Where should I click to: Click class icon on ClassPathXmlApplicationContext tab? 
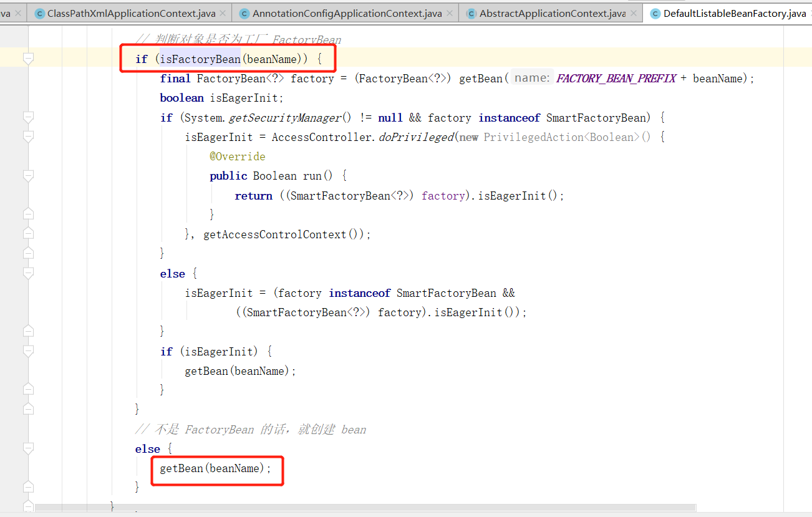(x=40, y=13)
